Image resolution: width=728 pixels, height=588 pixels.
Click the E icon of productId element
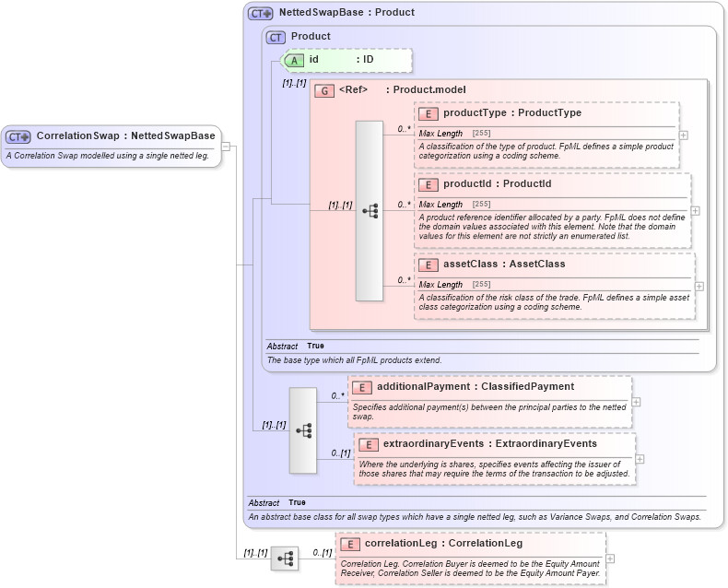[x=429, y=185]
